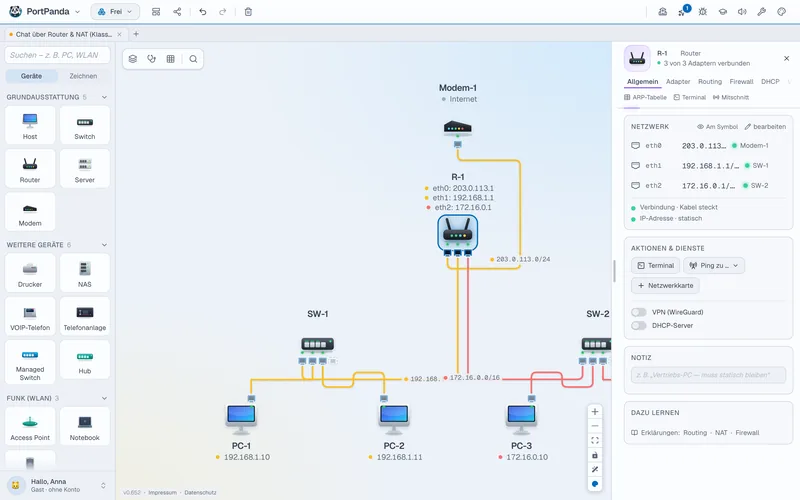Open the cloud account icon

pyautogui.click(x=662, y=12)
